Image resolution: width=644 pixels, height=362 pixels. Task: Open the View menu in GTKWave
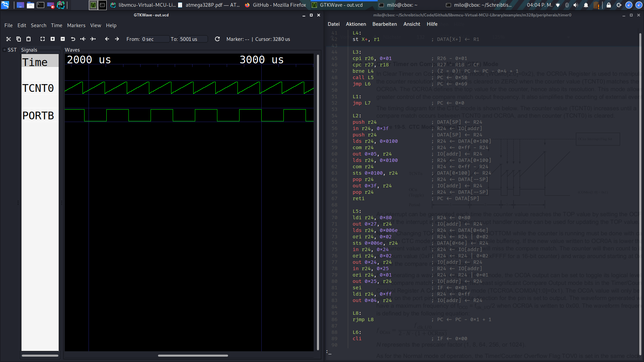96,25
